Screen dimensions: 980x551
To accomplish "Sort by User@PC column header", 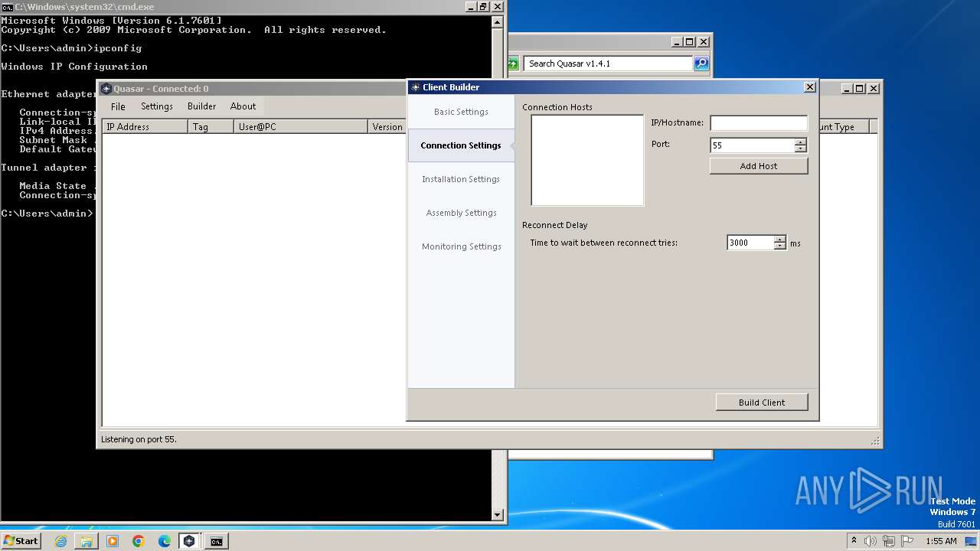I will [x=301, y=127].
